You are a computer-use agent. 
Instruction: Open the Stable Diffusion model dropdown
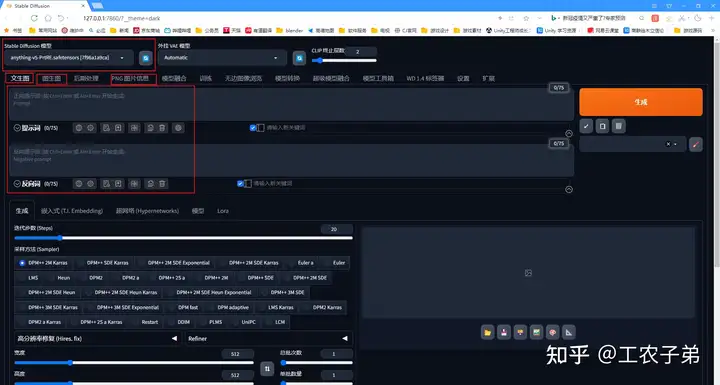point(68,58)
